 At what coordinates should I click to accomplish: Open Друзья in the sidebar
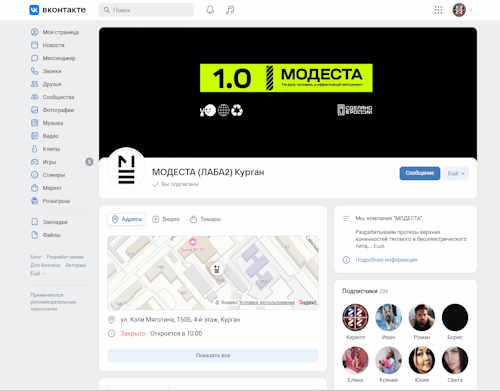coord(46,84)
